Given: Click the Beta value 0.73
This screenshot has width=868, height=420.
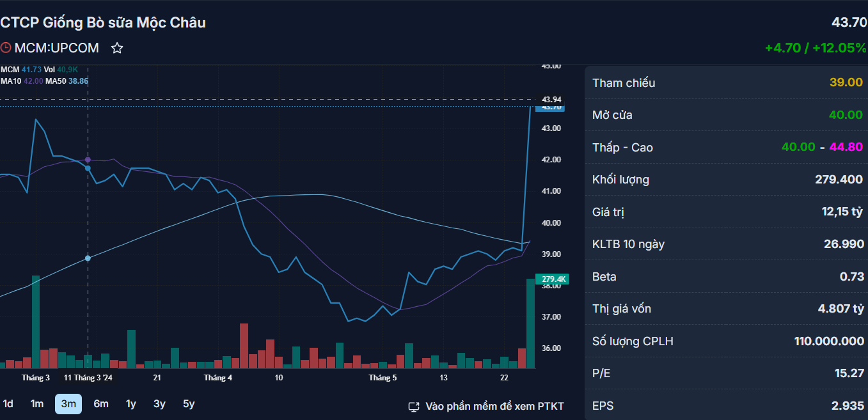Looking at the screenshot, I should 852,277.
